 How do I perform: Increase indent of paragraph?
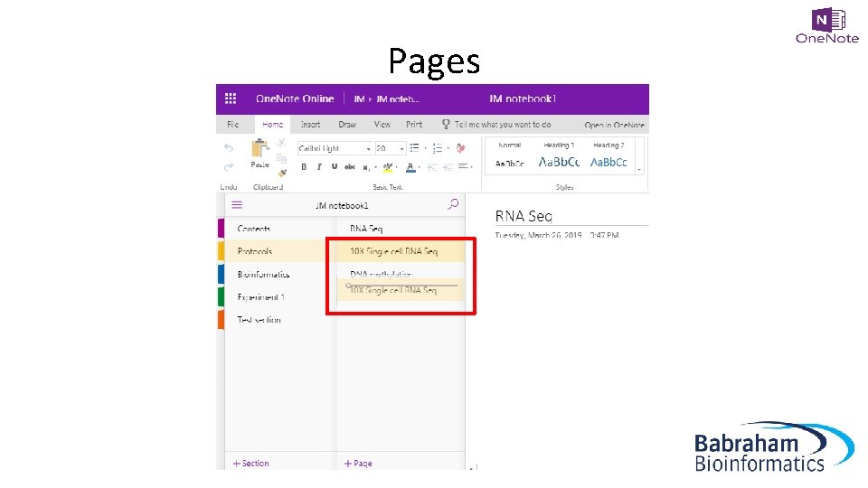pyautogui.click(x=448, y=166)
